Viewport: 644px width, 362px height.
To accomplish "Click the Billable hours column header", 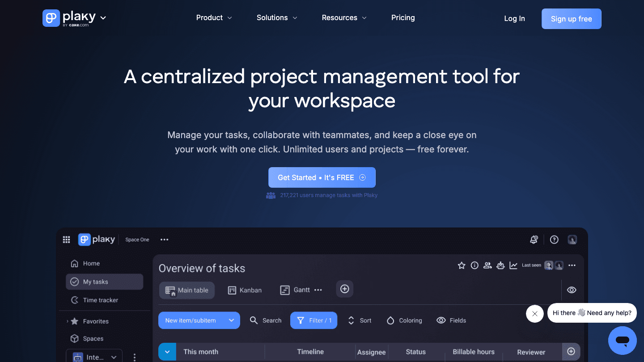I will click(x=474, y=352).
